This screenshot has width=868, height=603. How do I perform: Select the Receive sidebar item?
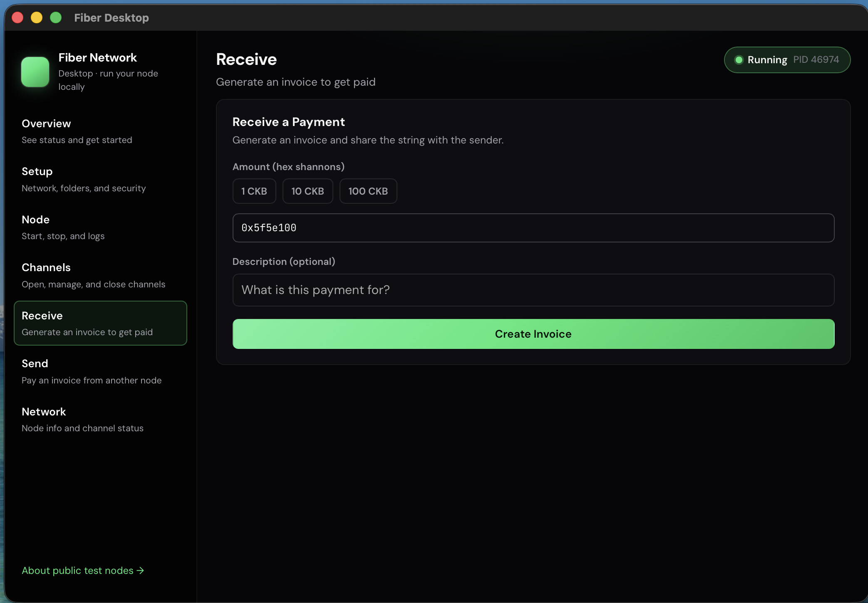[x=100, y=323]
